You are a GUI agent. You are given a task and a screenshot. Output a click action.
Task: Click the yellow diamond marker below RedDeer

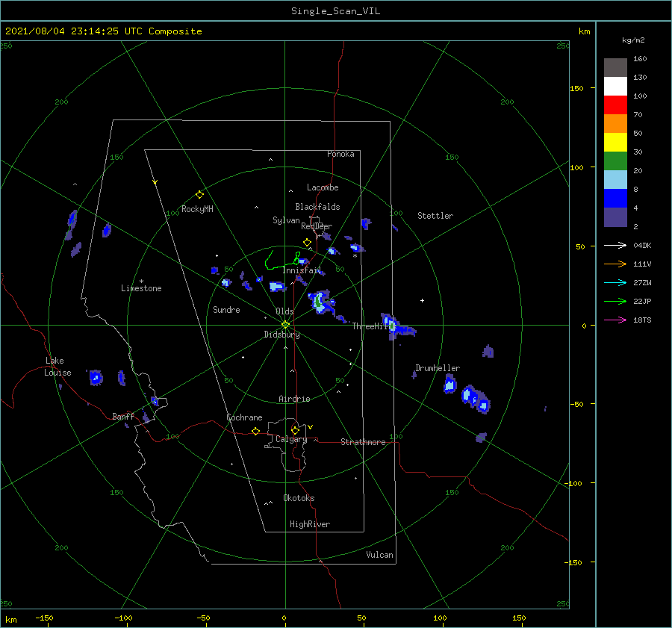coord(307,243)
